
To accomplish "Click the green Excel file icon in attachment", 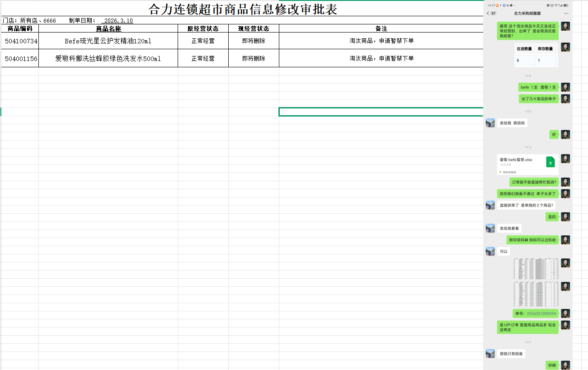I will coord(550,162).
